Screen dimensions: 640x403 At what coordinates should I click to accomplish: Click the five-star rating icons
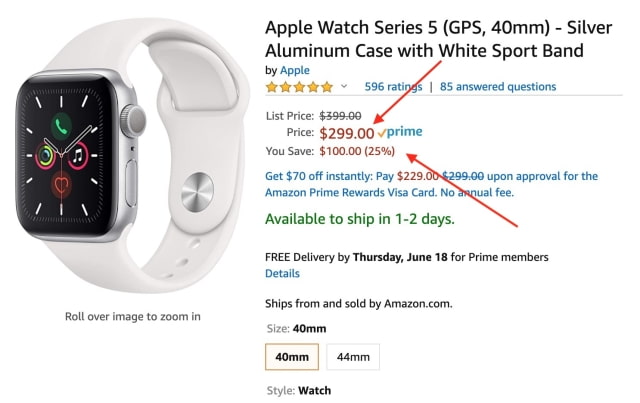[300, 87]
